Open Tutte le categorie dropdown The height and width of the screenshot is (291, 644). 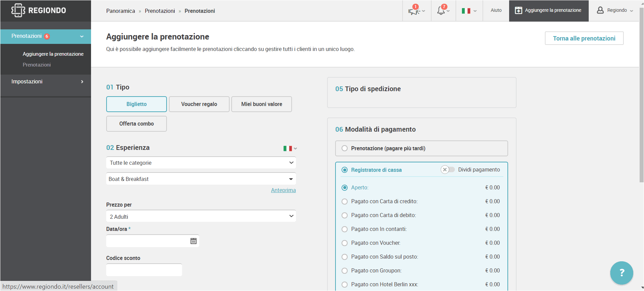click(201, 163)
